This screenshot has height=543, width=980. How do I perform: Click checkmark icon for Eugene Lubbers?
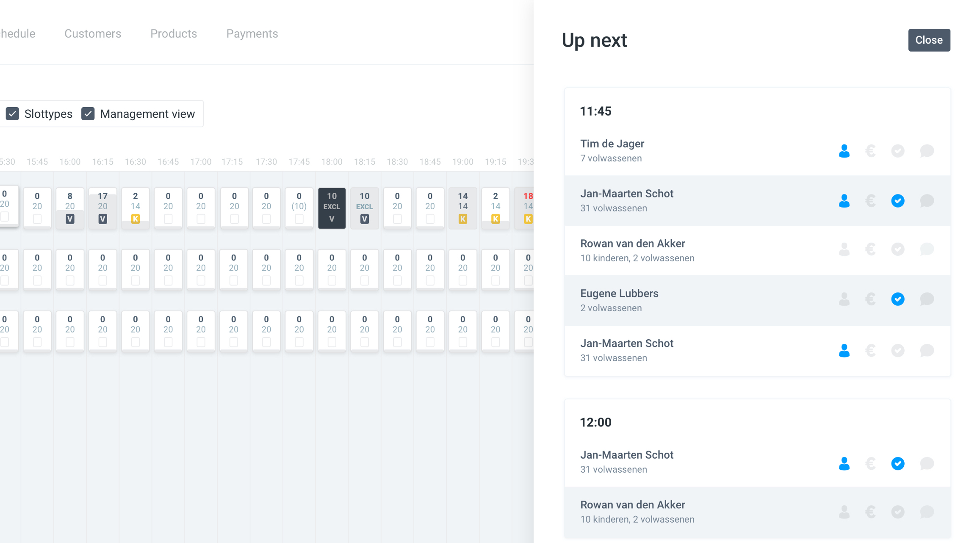(897, 299)
